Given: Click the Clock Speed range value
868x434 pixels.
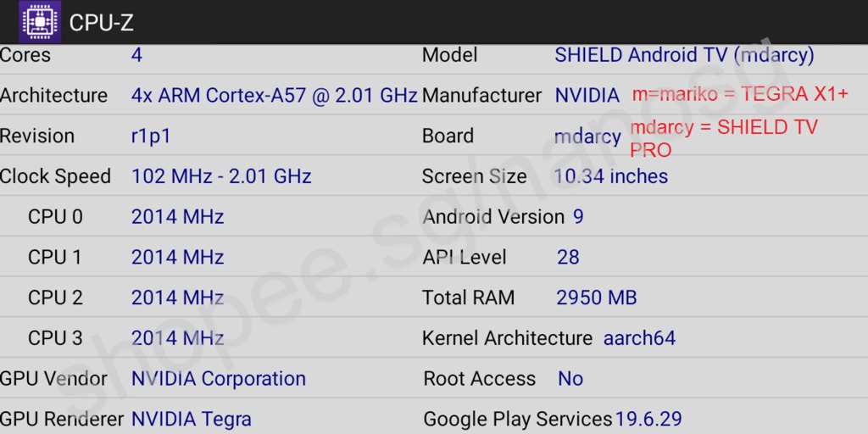Looking at the screenshot, I should (x=221, y=176).
